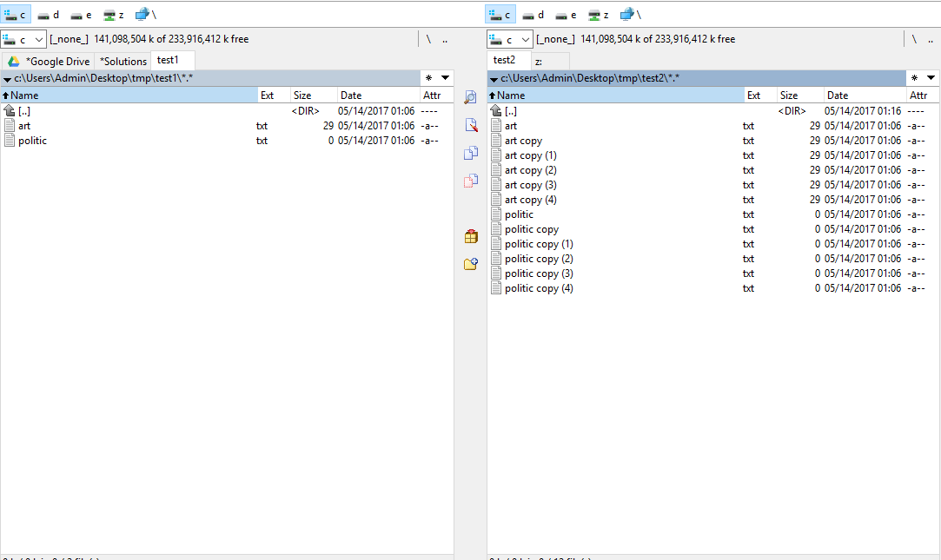Open root via the network globe icon
Image resolution: width=941 pixels, height=560 pixels.
pos(142,14)
